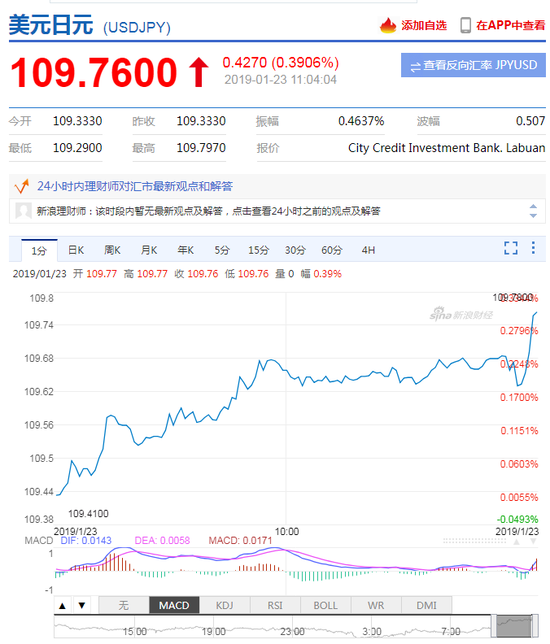Switch to the 60分 chart tab

pyautogui.click(x=332, y=250)
